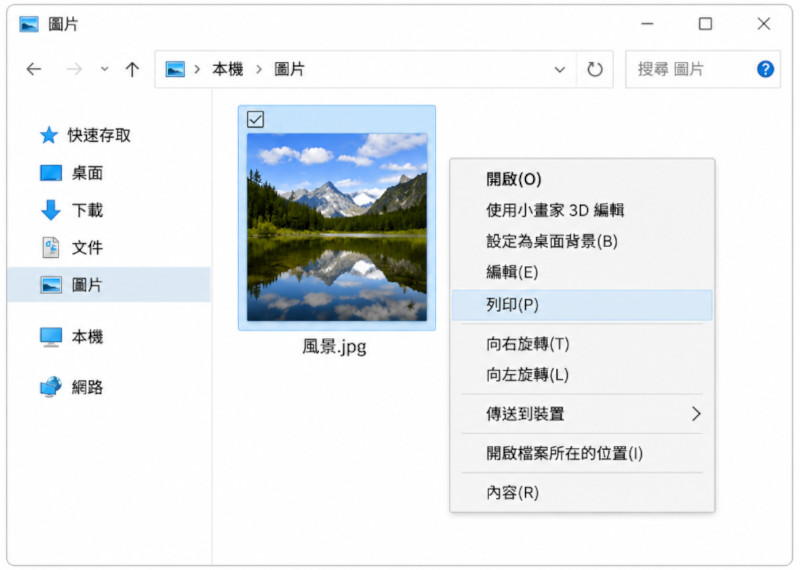Click the 風景.jpg file name

tap(334, 347)
